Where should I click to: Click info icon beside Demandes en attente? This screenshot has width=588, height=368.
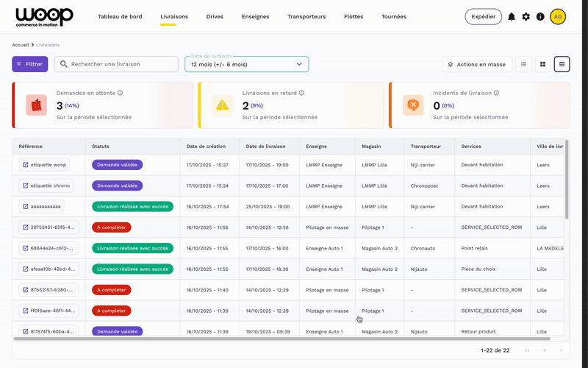click(120, 93)
